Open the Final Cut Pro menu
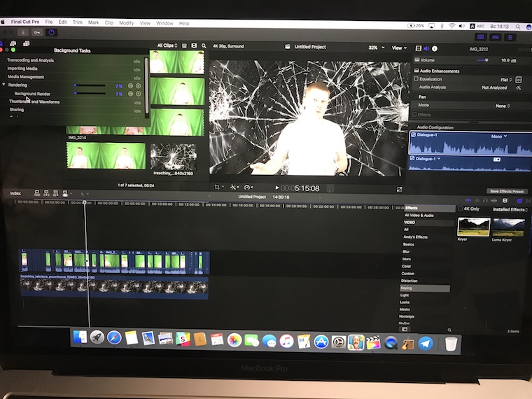 pyautogui.click(x=25, y=22)
